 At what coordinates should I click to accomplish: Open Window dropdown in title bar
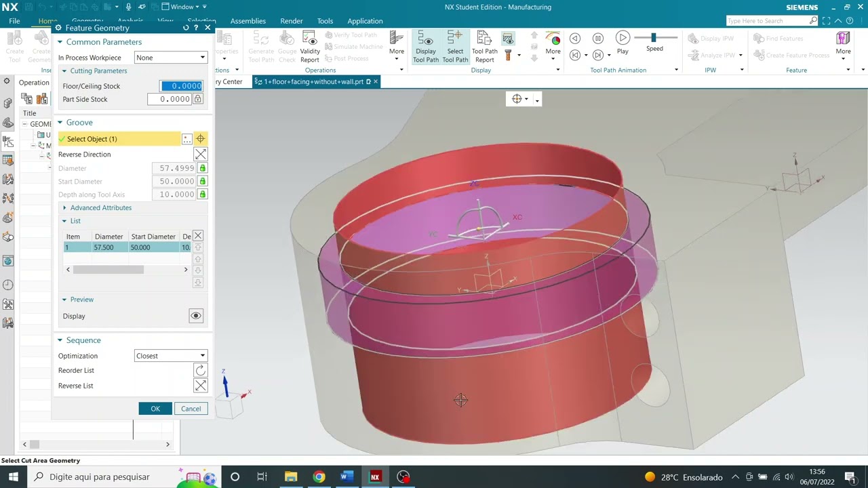click(181, 7)
